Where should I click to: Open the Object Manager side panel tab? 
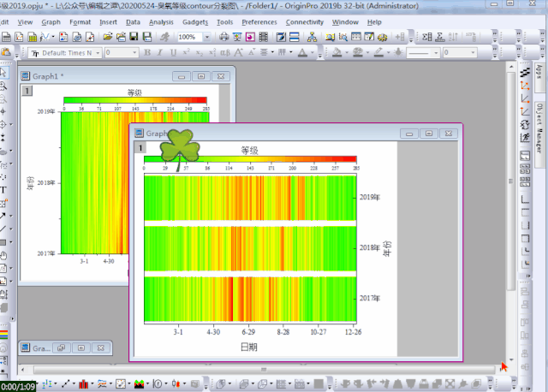point(539,122)
